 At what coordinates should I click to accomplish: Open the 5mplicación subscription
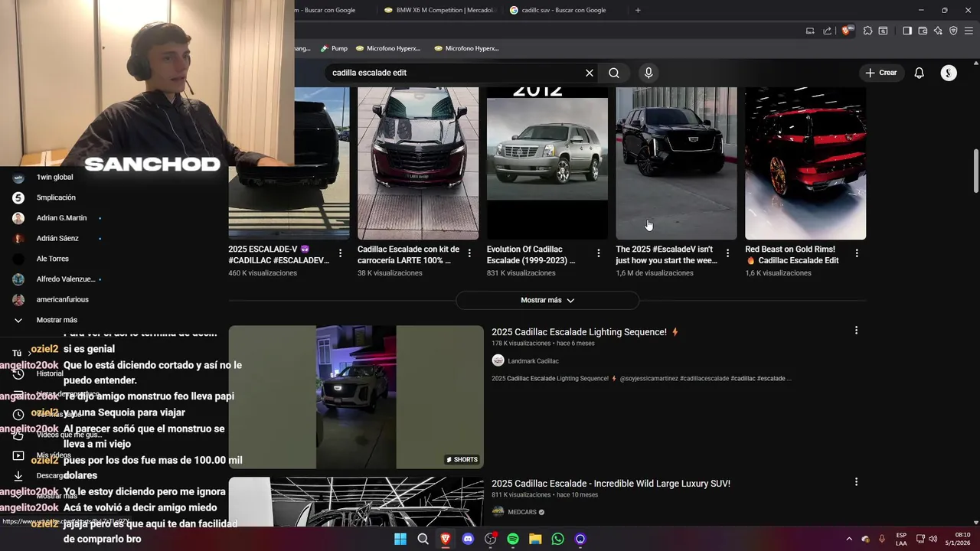pyautogui.click(x=56, y=197)
